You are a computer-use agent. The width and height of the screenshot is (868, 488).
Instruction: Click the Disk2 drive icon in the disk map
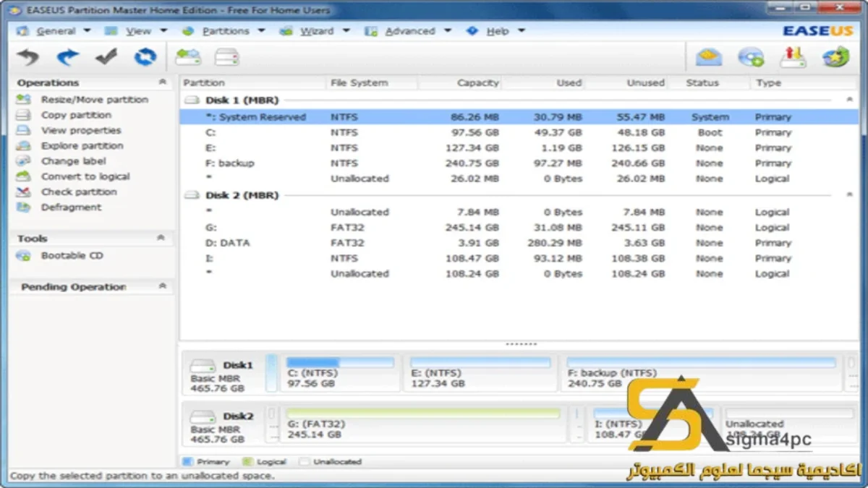click(203, 417)
